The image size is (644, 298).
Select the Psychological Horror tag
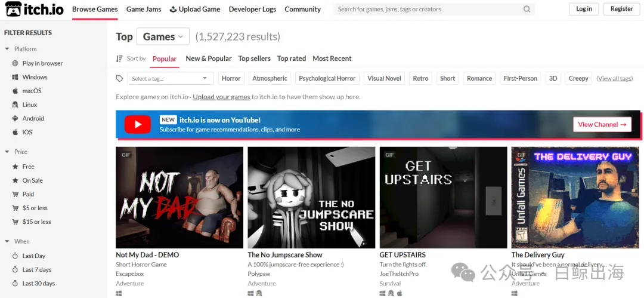coord(327,78)
